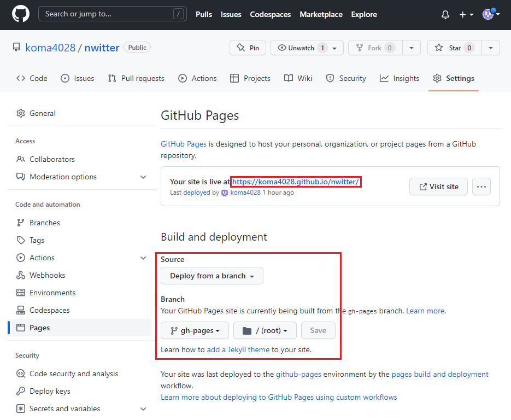Click pages build and deployment link
Viewport: 511px width, 420px height.
coord(440,374)
